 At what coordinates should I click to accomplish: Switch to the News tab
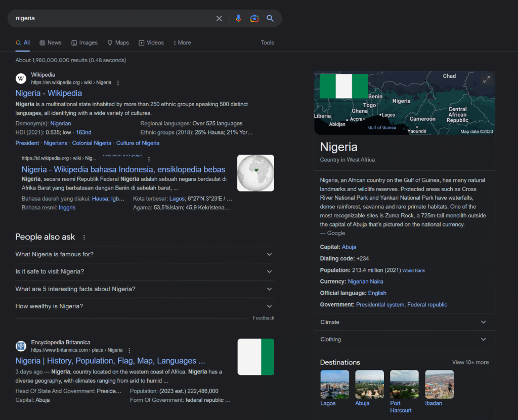click(x=50, y=42)
